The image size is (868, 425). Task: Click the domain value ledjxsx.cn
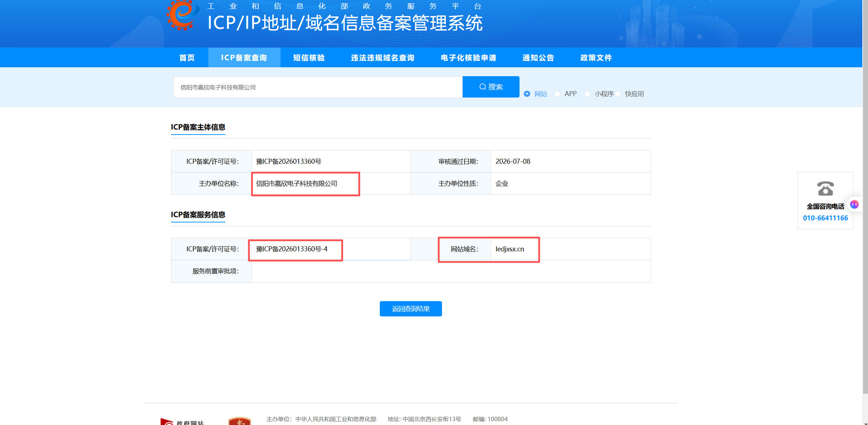coord(510,249)
